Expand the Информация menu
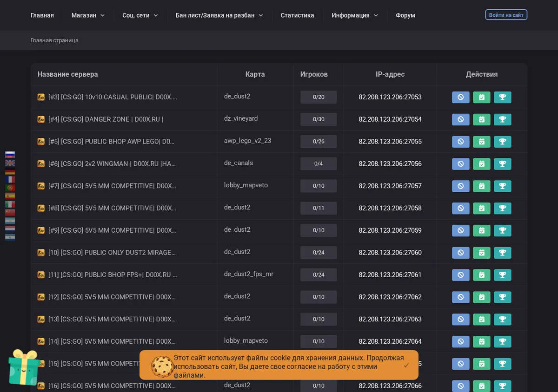558x392 pixels. (x=355, y=15)
